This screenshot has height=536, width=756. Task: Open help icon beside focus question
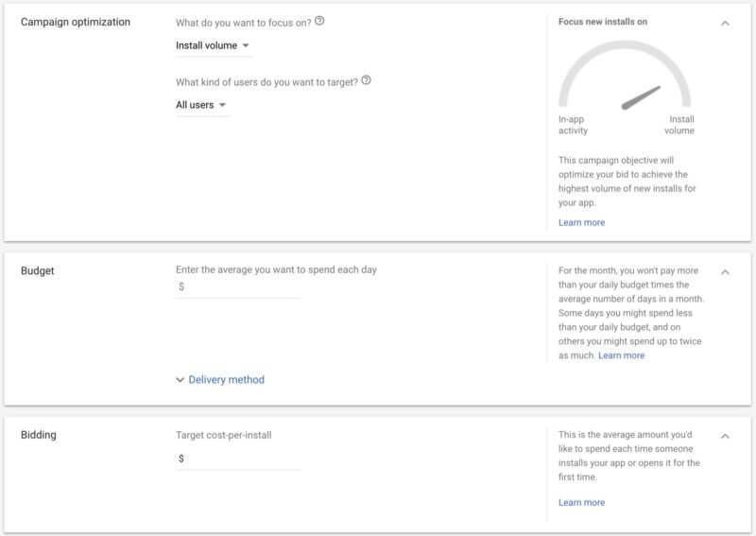pyautogui.click(x=319, y=21)
